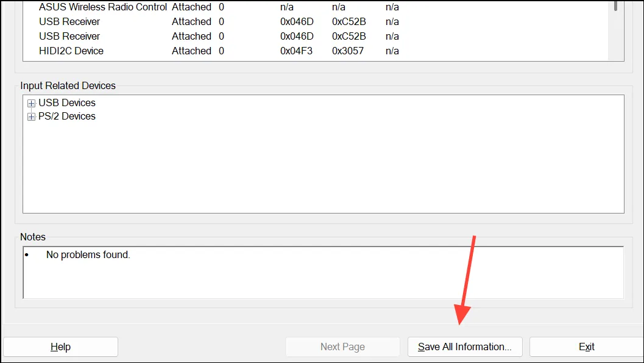This screenshot has height=363, width=644.
Task: Click the Notes section label
Action: pos(33,237)
